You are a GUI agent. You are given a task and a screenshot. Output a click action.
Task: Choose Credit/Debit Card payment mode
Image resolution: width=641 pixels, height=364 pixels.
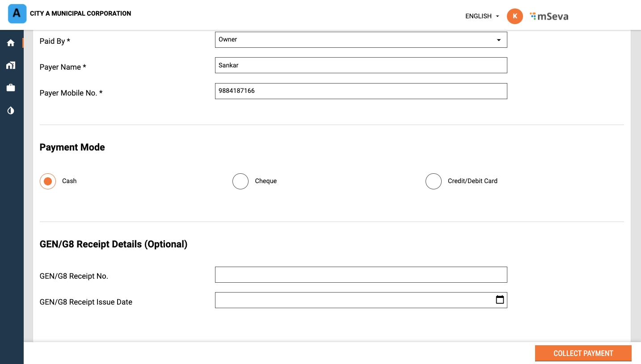pyautogui.click(x=434, y=181)
